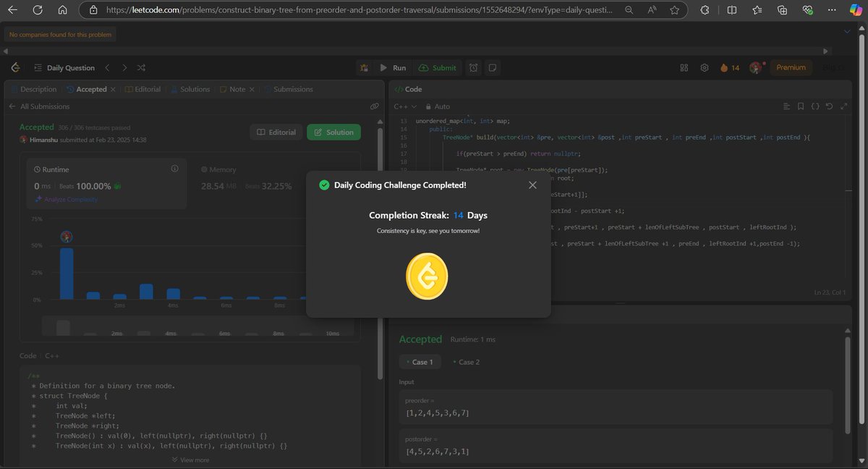Click the Editorial button near Accepted result

click(276, 132)
